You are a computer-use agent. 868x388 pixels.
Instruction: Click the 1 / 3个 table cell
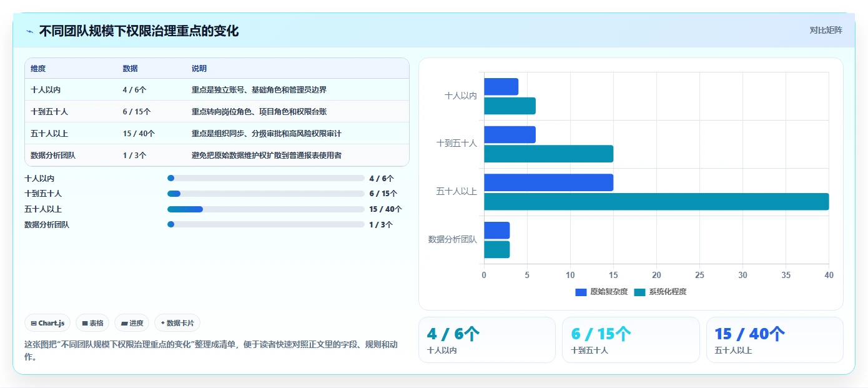tap(135, 156)
